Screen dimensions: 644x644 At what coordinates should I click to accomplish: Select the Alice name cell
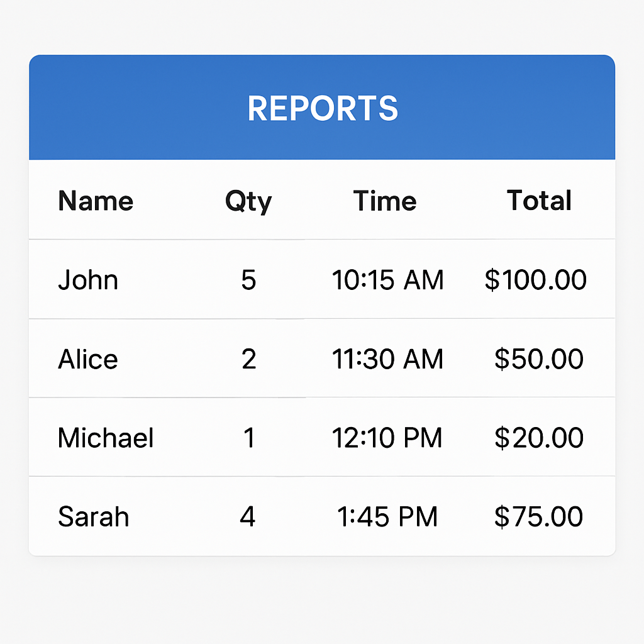[x=88, y=359]
